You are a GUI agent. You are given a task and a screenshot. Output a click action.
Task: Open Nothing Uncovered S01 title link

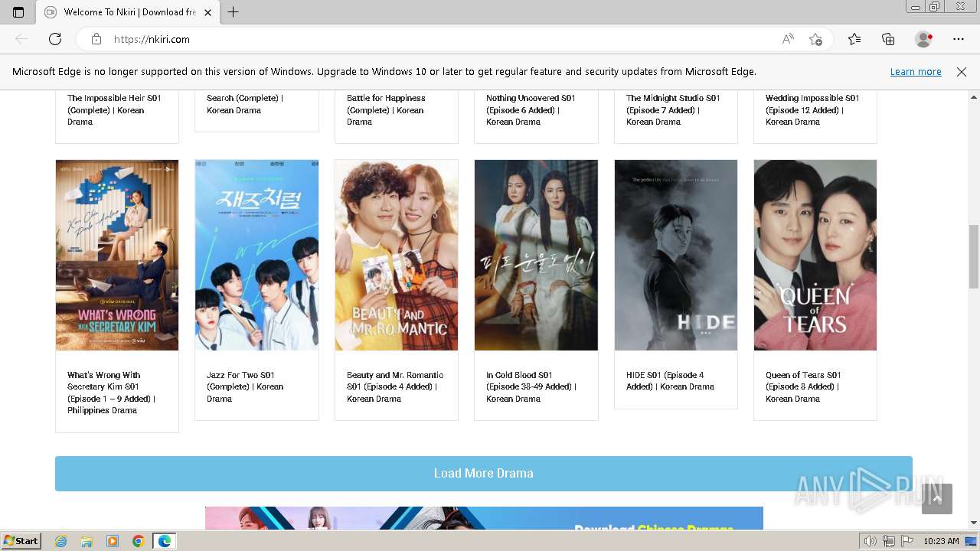point(531,109)
